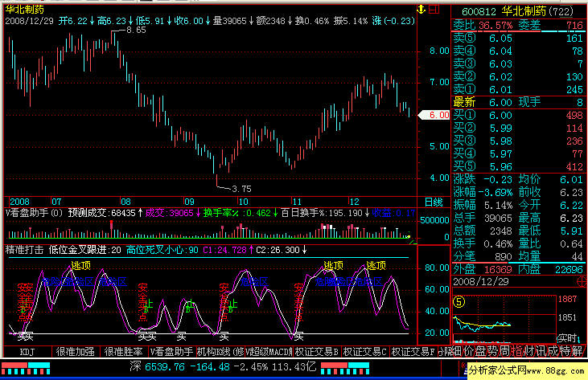Screen dimensions: 588x380
Task: Click the red crosshair icon beside the date 2008/12/29
Action: point(582,281)
